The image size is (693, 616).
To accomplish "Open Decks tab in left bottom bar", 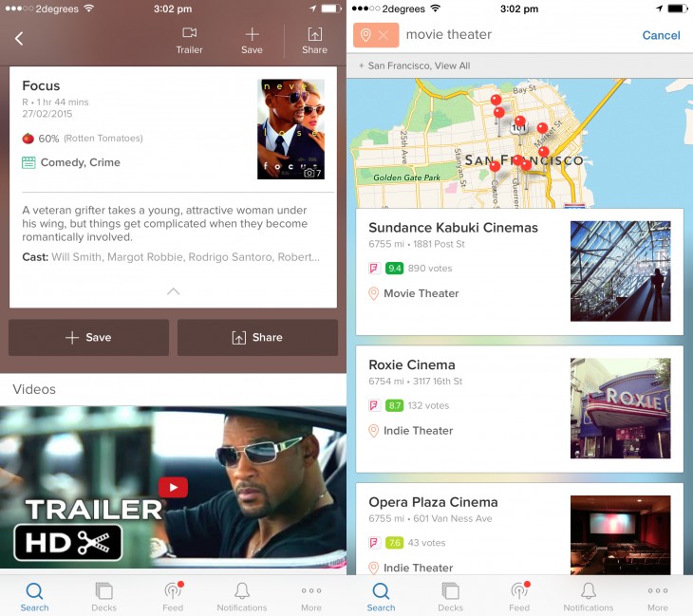I will [x=103, y=596].
